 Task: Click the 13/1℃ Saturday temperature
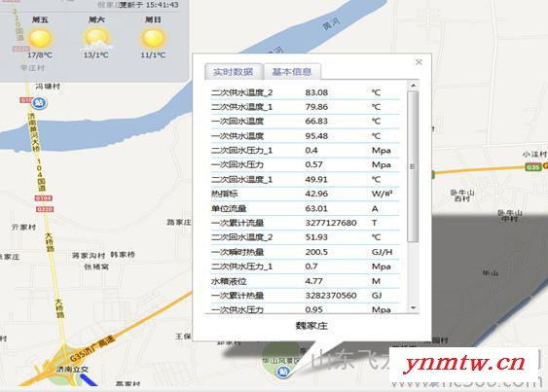[96, 55]
